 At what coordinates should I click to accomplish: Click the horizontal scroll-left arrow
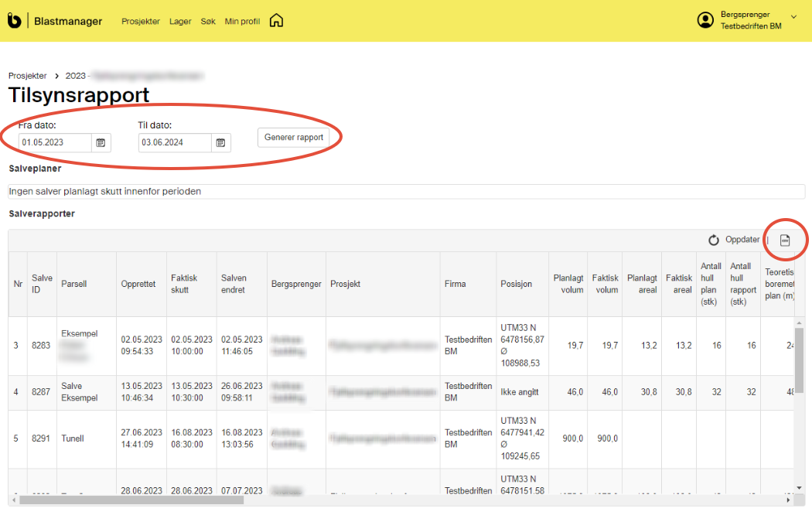click(14, 500)
